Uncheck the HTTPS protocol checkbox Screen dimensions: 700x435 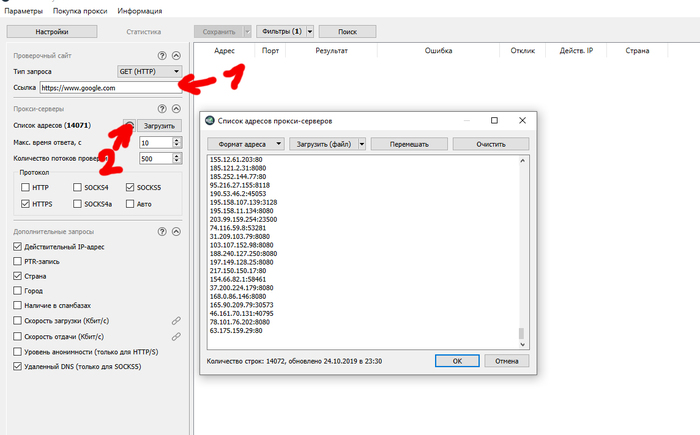tap(25, 204)
